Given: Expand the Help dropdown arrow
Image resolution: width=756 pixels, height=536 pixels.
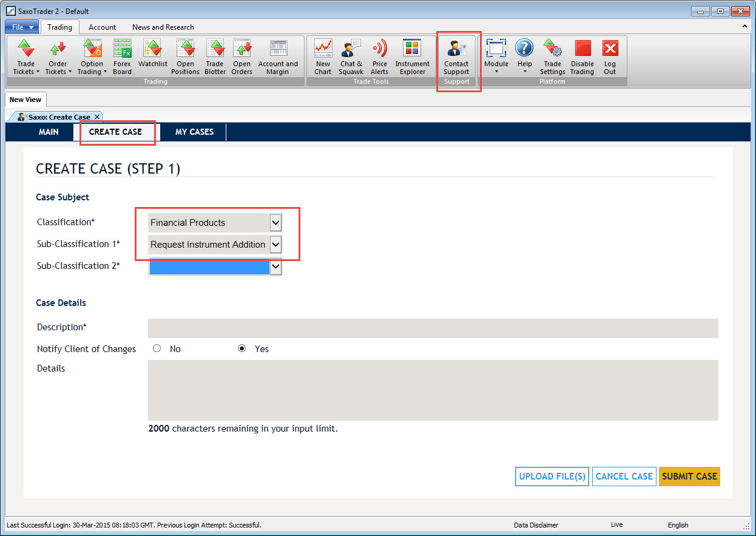Looking at the screenshot, I should (524, 72).
